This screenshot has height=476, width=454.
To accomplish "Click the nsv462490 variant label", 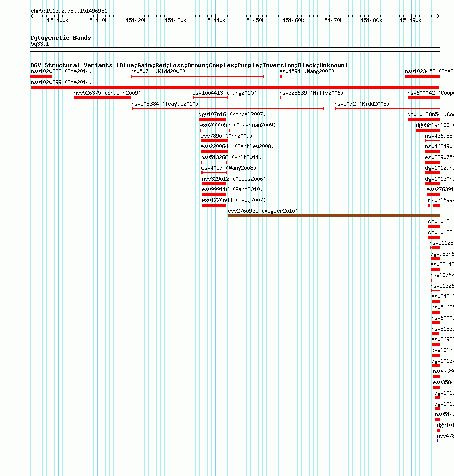I will [439, 146].
